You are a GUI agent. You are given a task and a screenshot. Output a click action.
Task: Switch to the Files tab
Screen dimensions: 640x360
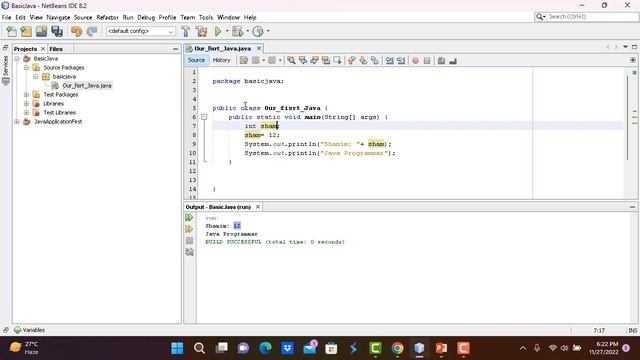[x=56, y=49]
